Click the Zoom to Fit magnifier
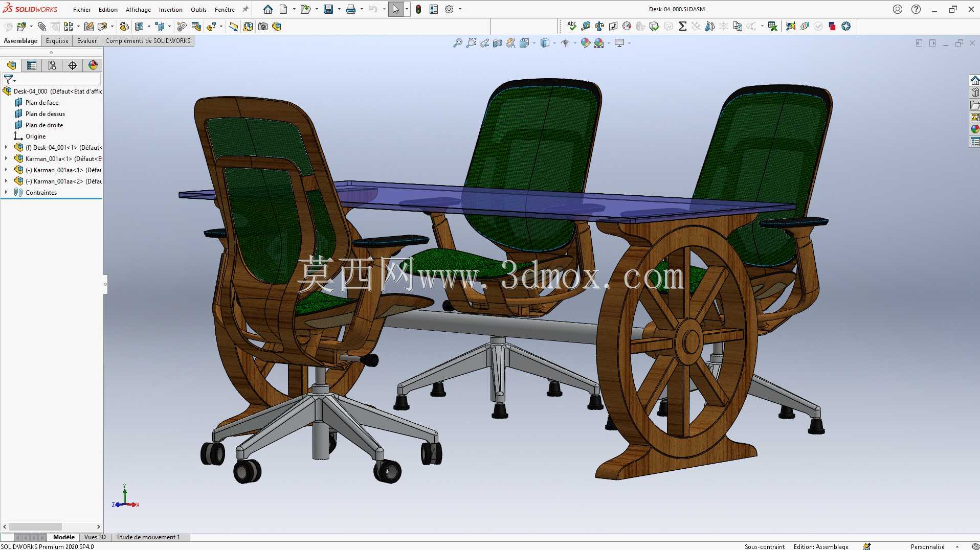The height and width of the screenshot is (550, 980). (x=458, y=43)
